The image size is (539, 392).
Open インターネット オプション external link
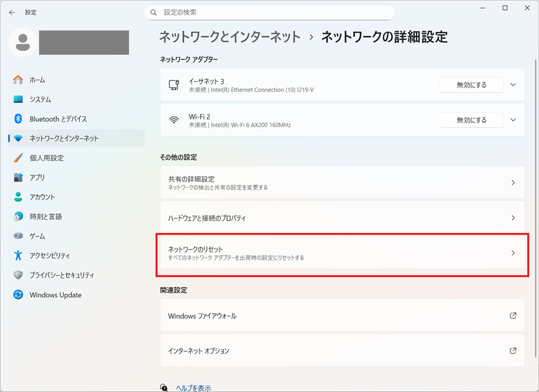(x=342, y=351)
